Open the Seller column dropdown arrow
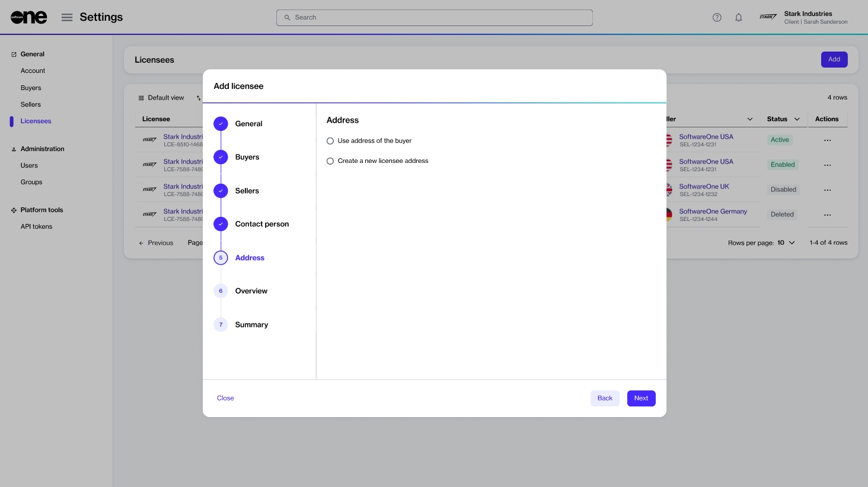The width and height of the screenshot is (868, 487). tap(749, 119)
